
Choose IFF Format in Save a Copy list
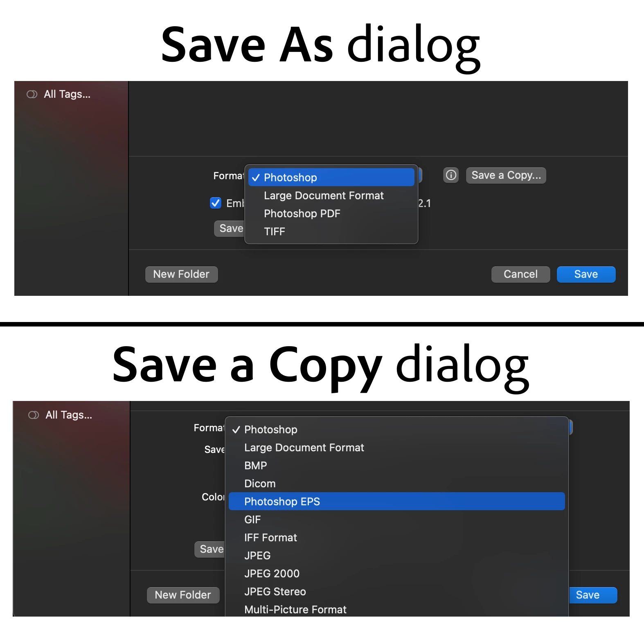pyautogui.click(x=397, y=538)
